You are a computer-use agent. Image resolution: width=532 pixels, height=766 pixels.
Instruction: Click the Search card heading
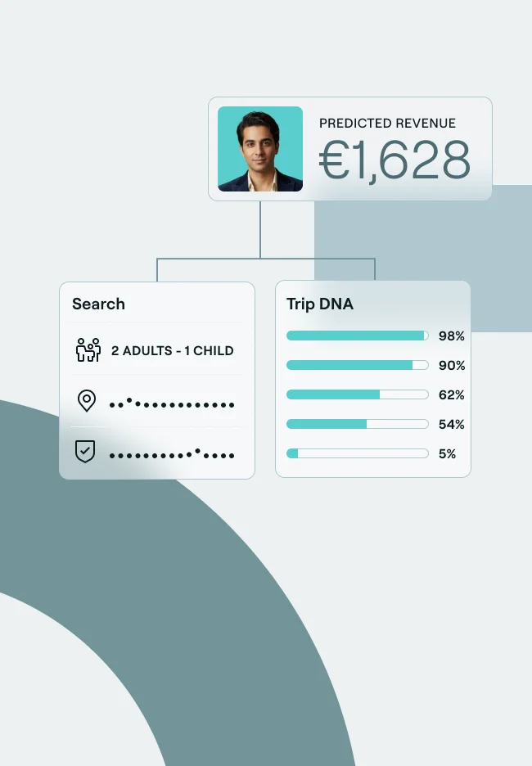click(x=98, y=304)
